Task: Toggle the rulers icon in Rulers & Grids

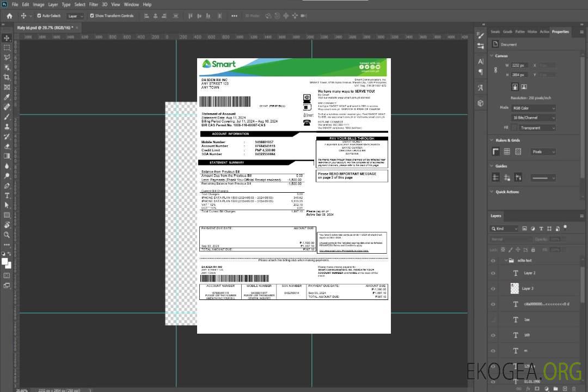Action: click(496, 151)
